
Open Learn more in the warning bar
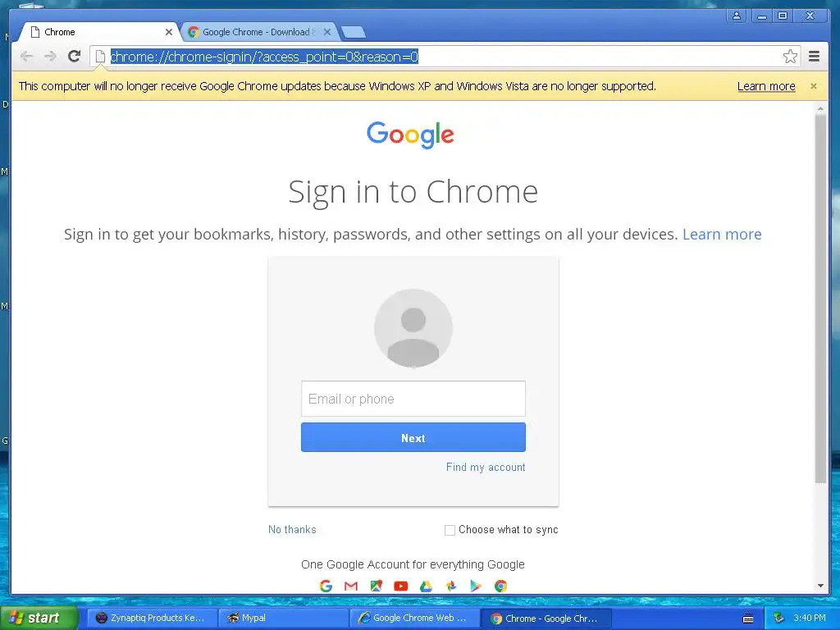(x=766, y=86)
